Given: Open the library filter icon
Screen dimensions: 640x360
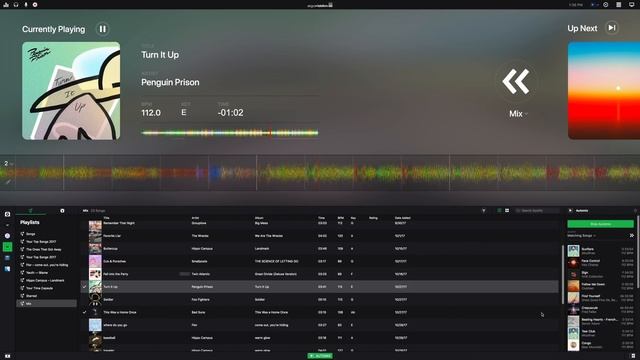Looking at the screenshot, I should coord(484,211).
